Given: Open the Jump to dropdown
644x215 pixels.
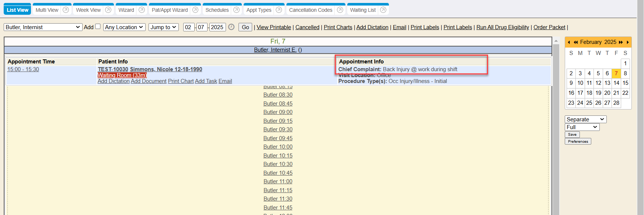Looking at the screenshot, I should (x=163, y=27).
